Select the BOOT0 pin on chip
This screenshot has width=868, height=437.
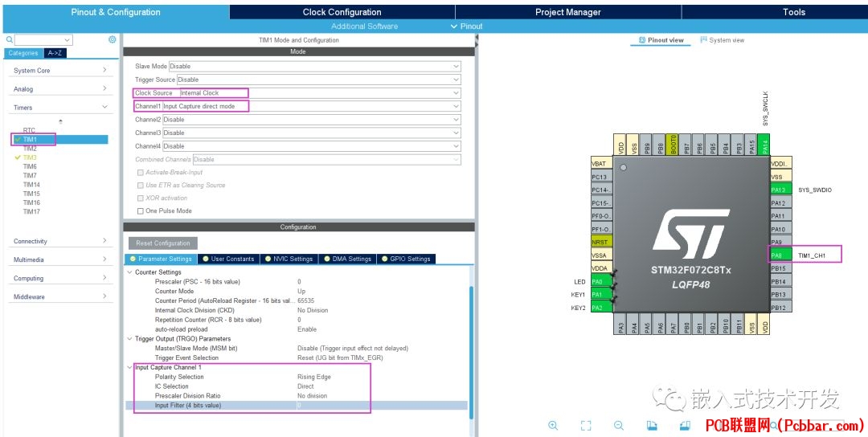point(674,144)
